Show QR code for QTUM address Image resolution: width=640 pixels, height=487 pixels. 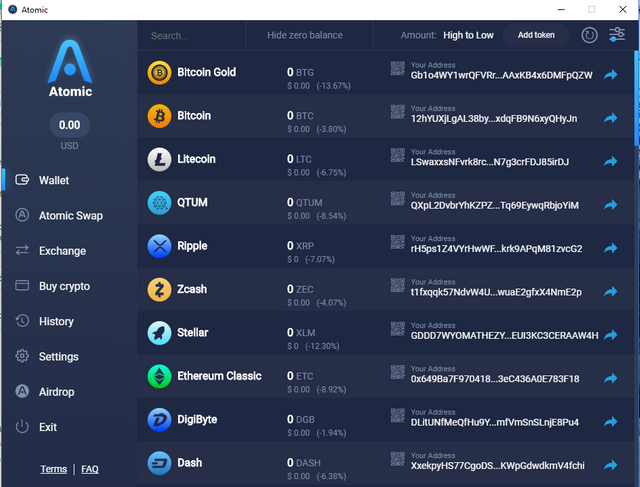(x=398, y=198)
